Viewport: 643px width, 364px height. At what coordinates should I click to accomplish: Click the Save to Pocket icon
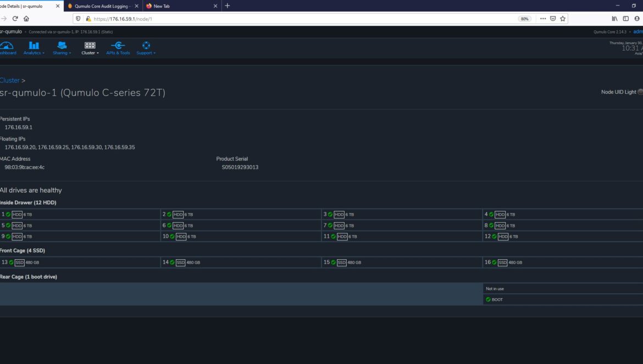[553, 19]
